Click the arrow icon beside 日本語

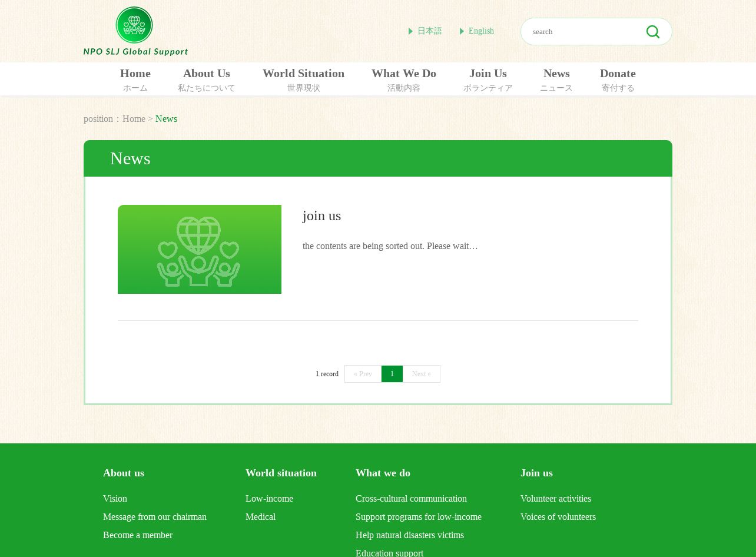(x=411, y=31)
